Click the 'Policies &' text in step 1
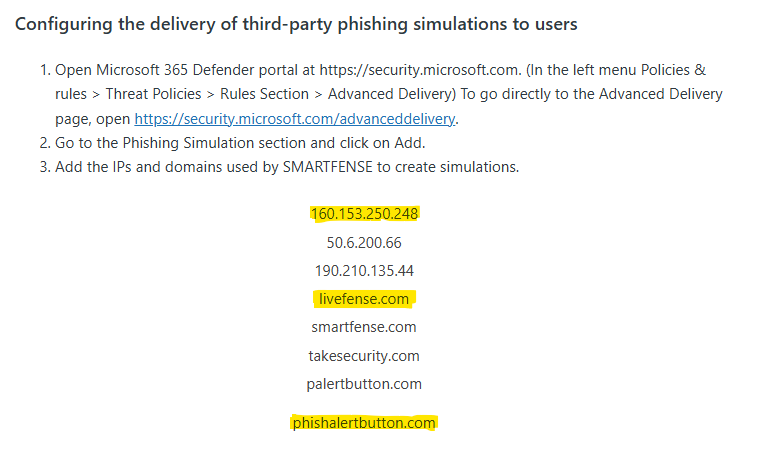The height and width of the screenshot is (455, 765). (673, 70)
